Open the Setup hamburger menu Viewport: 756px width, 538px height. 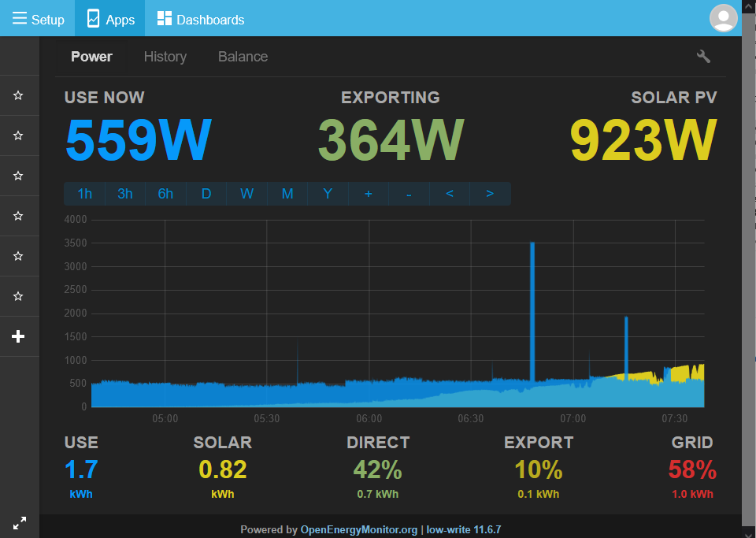[38, 19]
